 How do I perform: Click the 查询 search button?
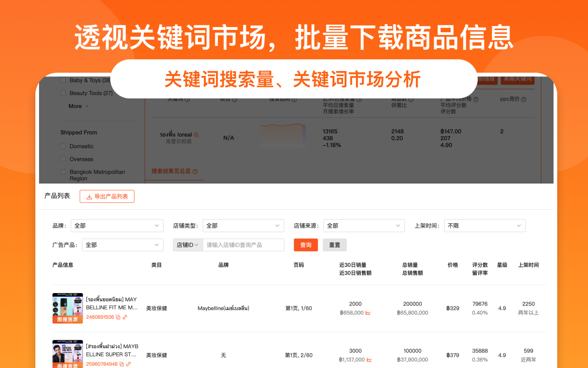305,245
